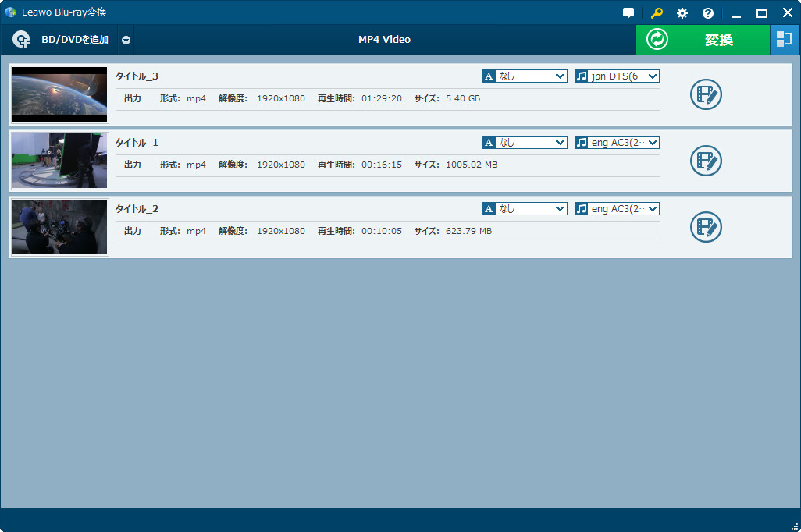Screen dimensions: 801x532
Task: Open the settings gear icon
Action: point(682,12)
